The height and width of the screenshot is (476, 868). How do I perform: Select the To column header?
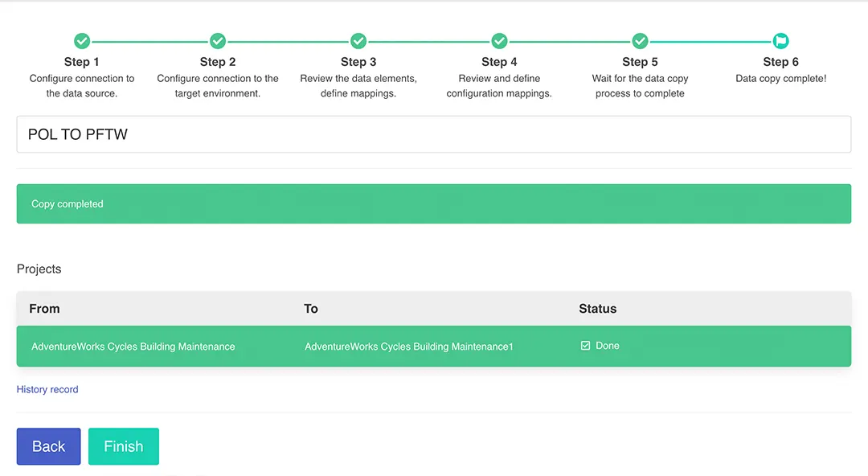(x=311, y=309)
